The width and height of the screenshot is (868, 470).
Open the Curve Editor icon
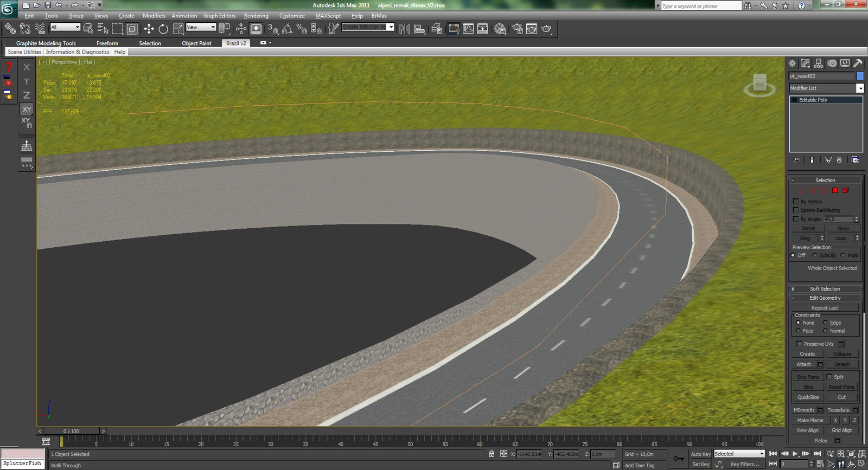468,28
